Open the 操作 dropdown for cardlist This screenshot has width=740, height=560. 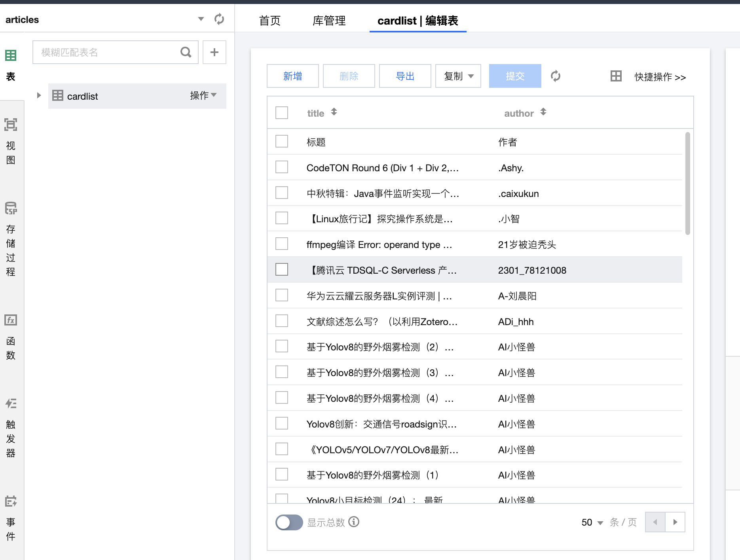click(203, 95)
